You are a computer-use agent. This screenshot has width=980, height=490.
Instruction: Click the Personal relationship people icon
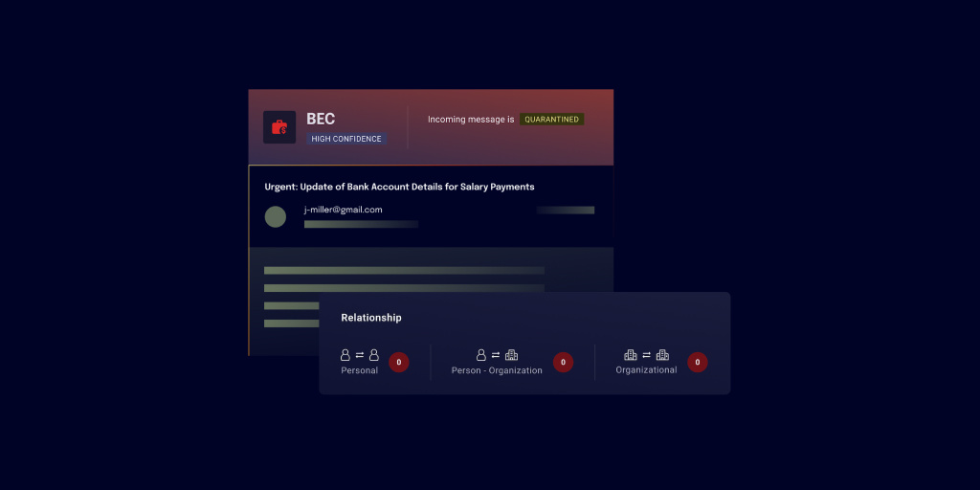pyautogui.click(x=360, y=355)
